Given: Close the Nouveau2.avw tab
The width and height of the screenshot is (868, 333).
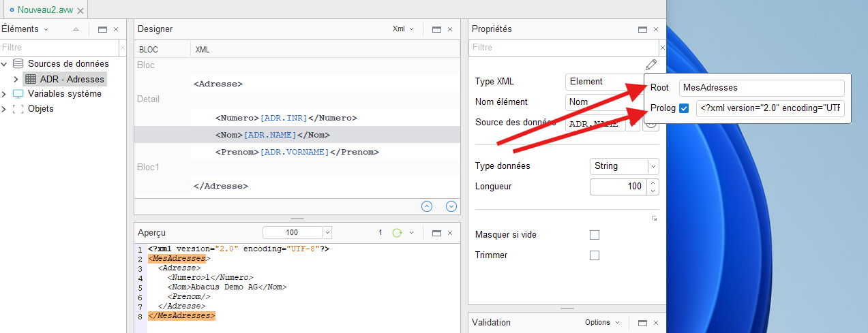Looking at the screenshot, I should tap(80, 11).
